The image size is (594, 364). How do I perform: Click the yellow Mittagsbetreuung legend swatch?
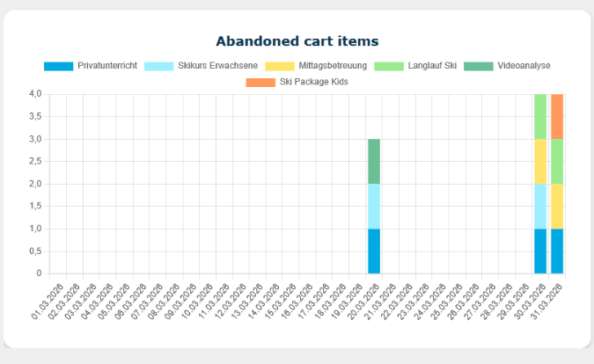click(280, 66)
